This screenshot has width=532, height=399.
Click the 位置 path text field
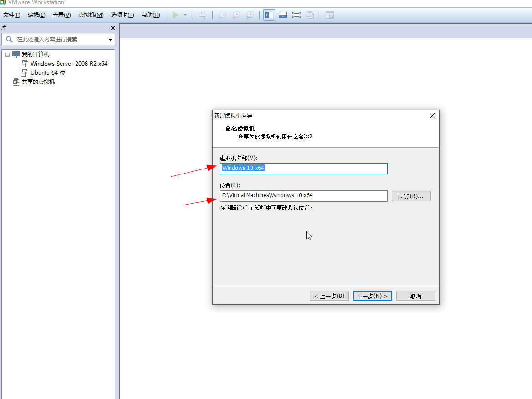[303, 196]
